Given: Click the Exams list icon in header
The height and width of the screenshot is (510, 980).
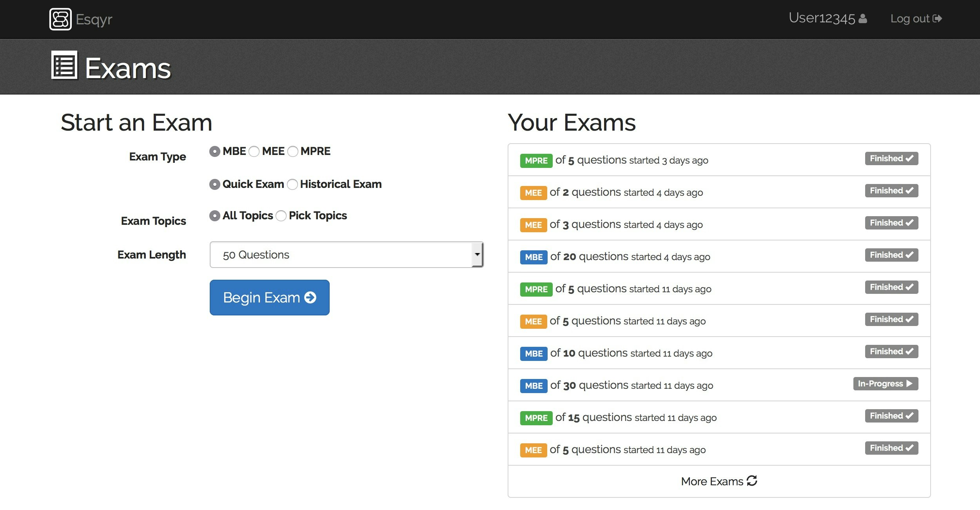Looking at the screenshot, I should tap(64, 66).
